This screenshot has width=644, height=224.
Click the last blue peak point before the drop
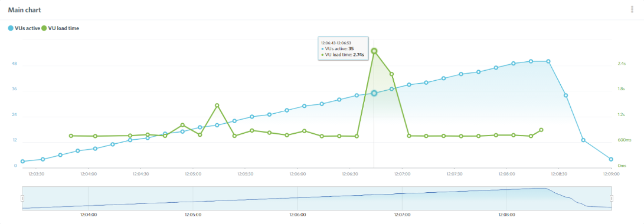548,61
